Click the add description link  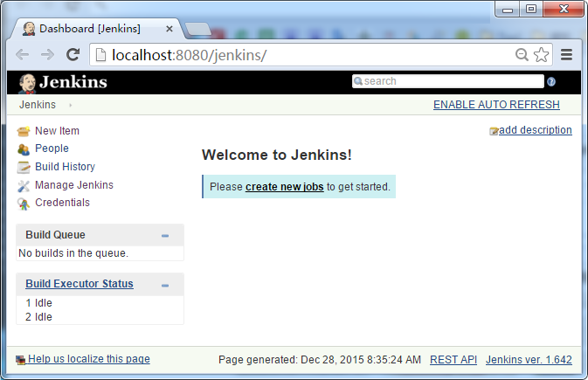coord(536,130)
